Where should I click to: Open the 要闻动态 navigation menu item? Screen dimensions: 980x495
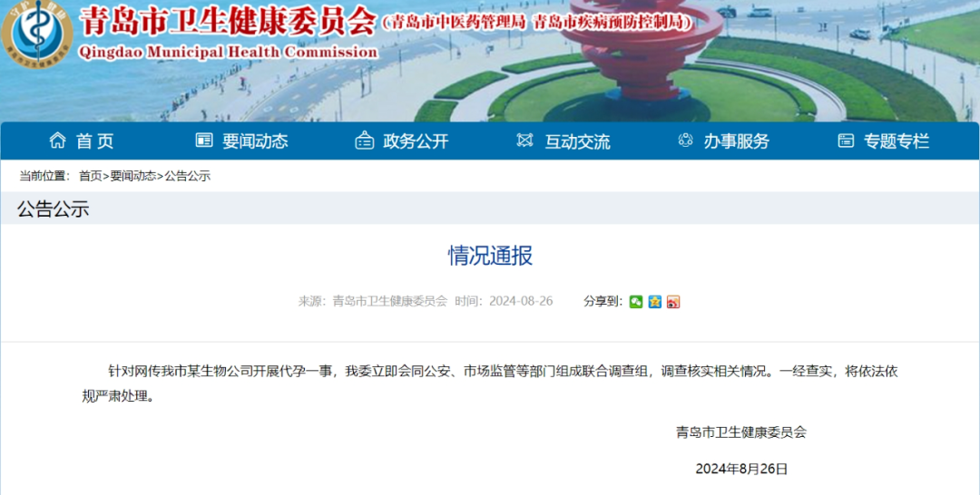(x=255, y=141)
